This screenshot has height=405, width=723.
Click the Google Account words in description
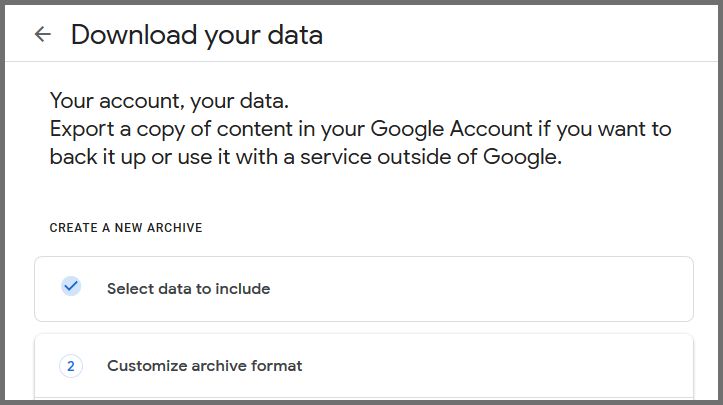[x=451, y=129]
